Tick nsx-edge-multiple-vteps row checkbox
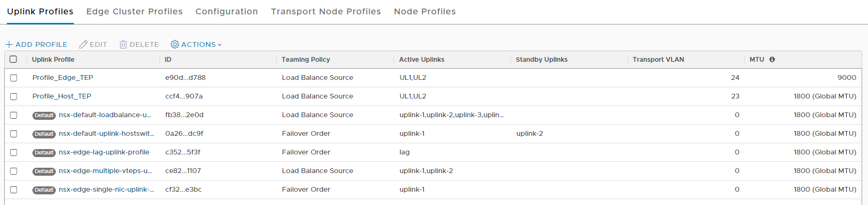868x205 pixels. 13,171
